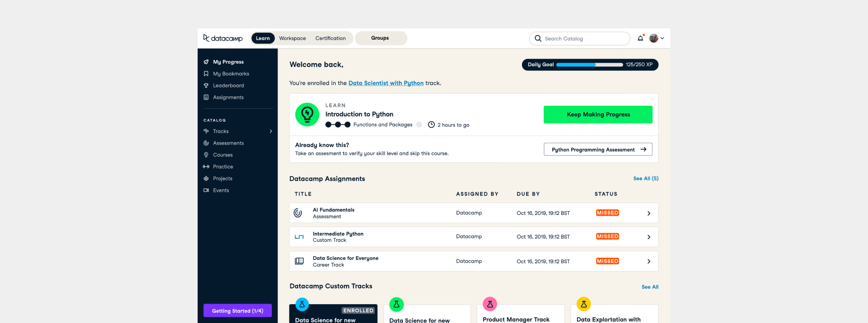The width and height of the screenshot is (868, 323).
Task: Click the Assignments list icon
Action: (206, 97)
